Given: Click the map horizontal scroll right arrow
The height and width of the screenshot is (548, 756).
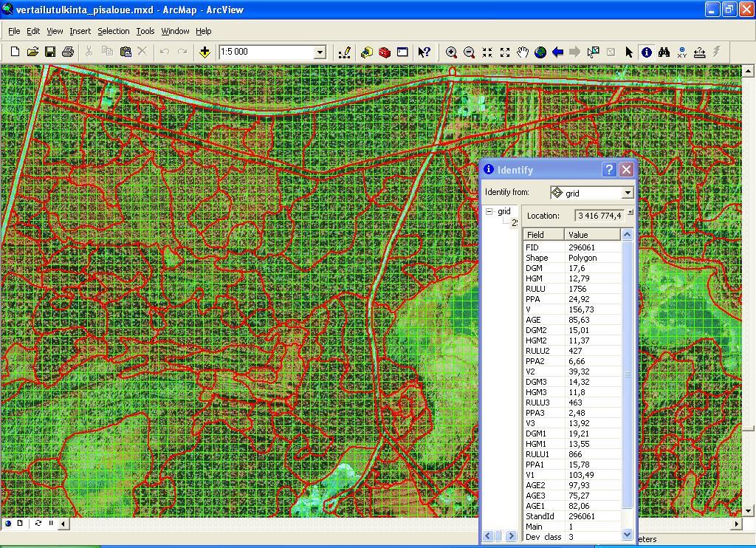Looking at the screenshot, I should [736, 524].
